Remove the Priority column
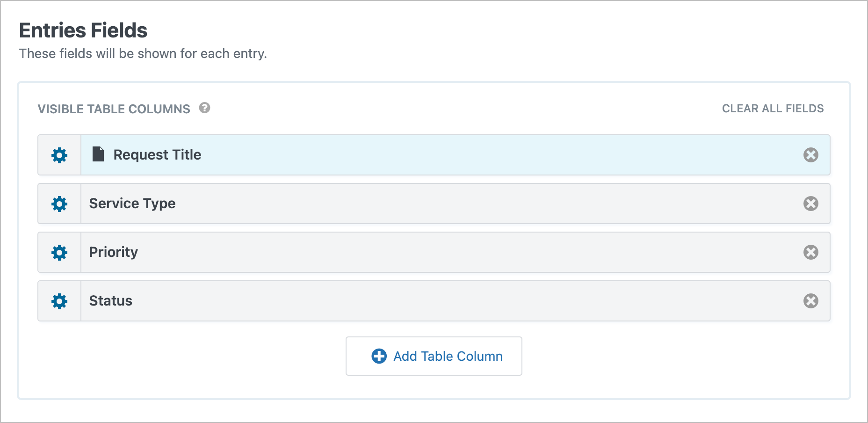 (811, 252)
